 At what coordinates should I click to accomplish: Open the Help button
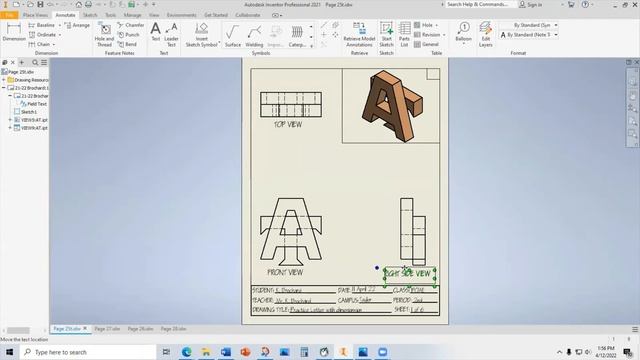[x=585, y=4]
